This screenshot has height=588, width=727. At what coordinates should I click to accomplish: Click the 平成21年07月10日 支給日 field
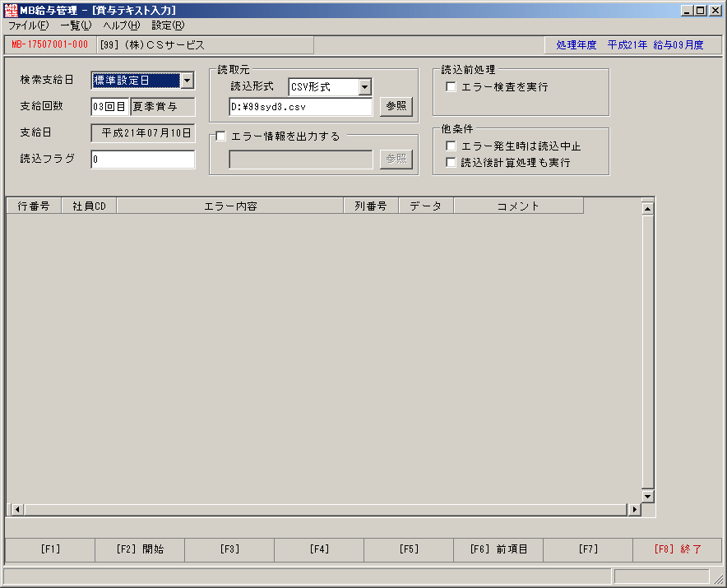coord(143,133)
